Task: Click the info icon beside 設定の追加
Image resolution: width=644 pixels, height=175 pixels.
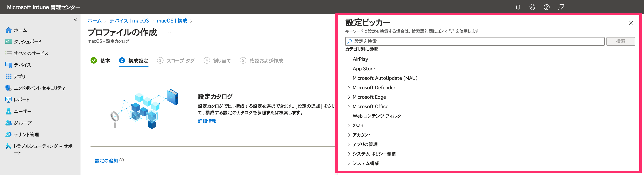Action: [122, 160]
